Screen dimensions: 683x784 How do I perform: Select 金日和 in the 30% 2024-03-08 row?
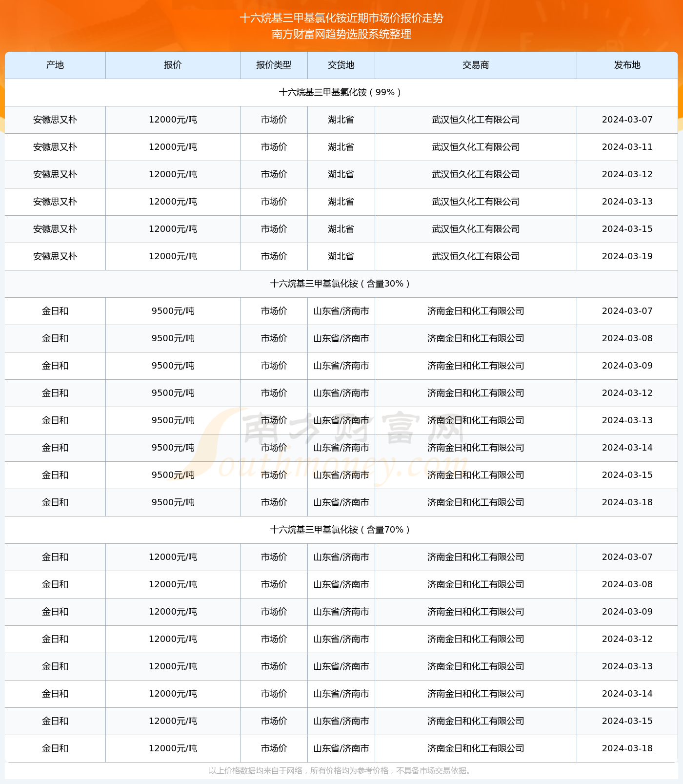tap(55, 338)
